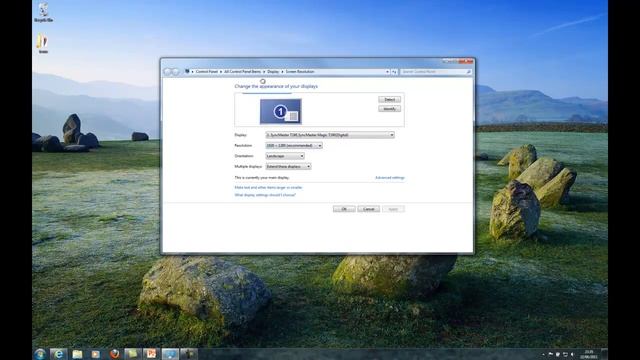Go back using the Back arrow
The image size is (640, 360).
(167, 72)
